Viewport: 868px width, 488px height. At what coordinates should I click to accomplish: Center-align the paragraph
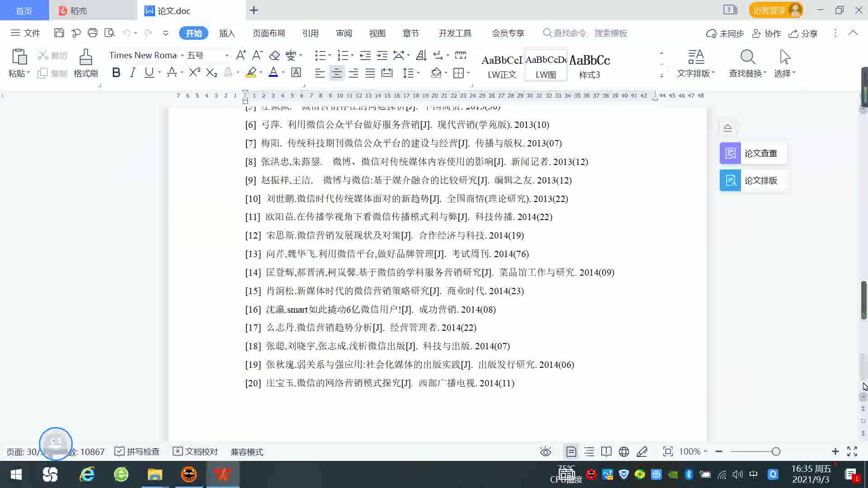click(x=336, y=73)
